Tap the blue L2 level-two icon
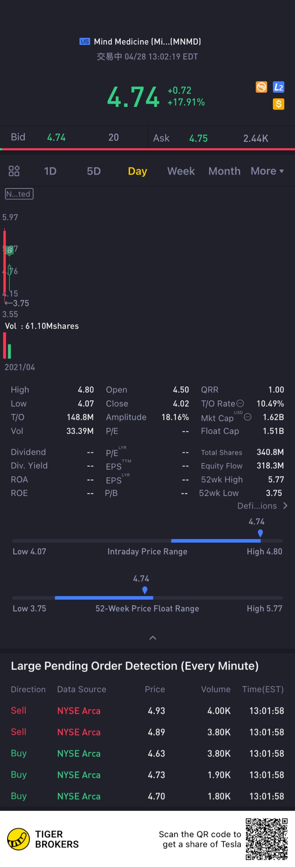 [x=278, y=87]
